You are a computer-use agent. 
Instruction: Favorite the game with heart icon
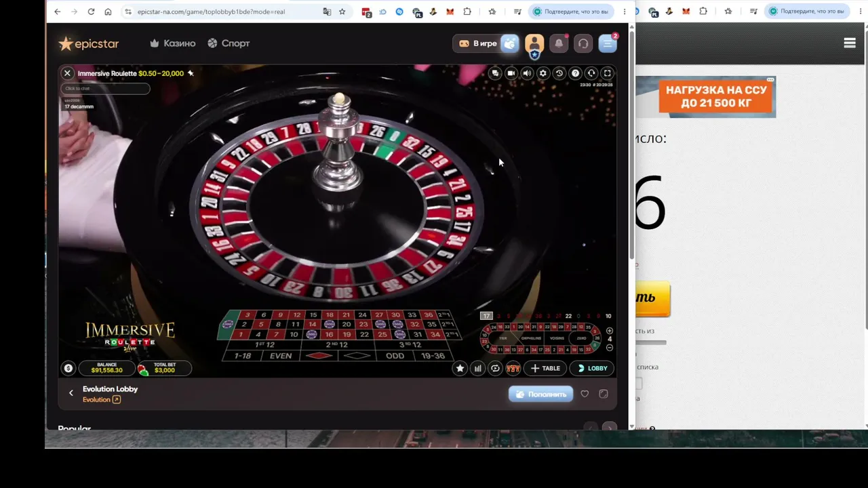pyautogui.click(x=585, y=394)
